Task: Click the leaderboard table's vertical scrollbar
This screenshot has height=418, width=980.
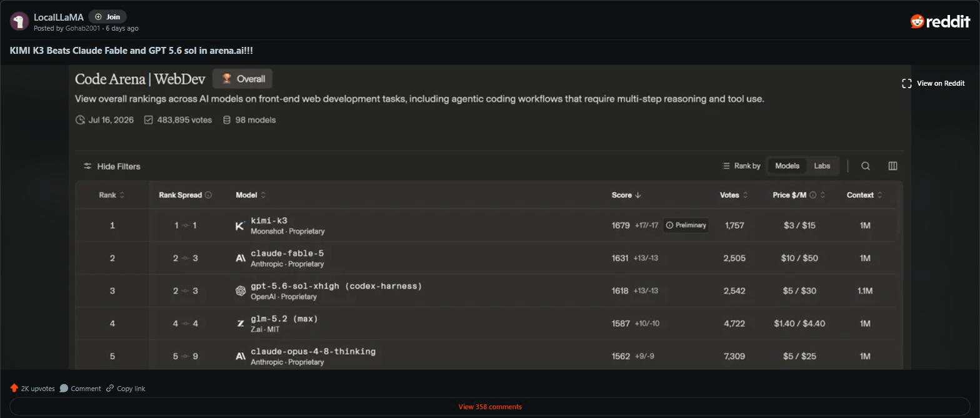Action: coord(898,212)
